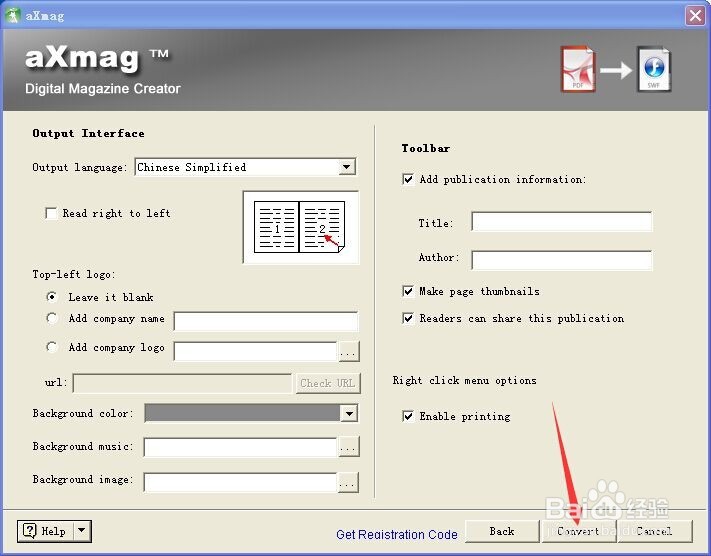Browse for Background music file

point(349,447)
